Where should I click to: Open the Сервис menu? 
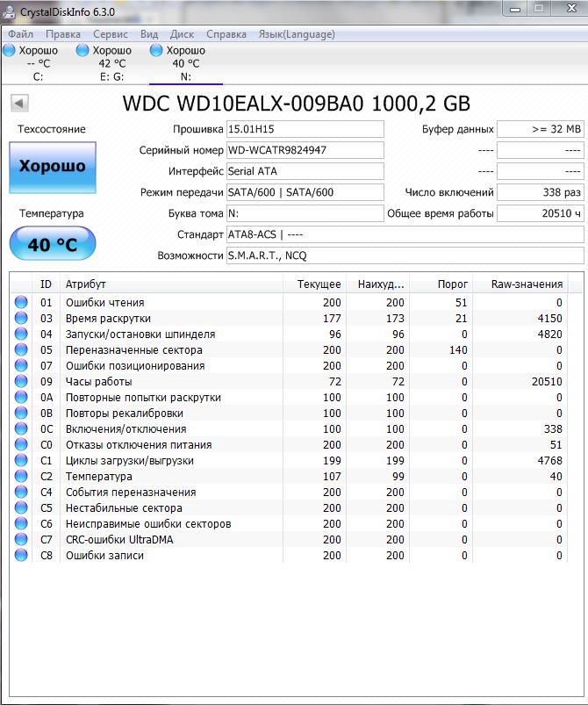point(110,34)
